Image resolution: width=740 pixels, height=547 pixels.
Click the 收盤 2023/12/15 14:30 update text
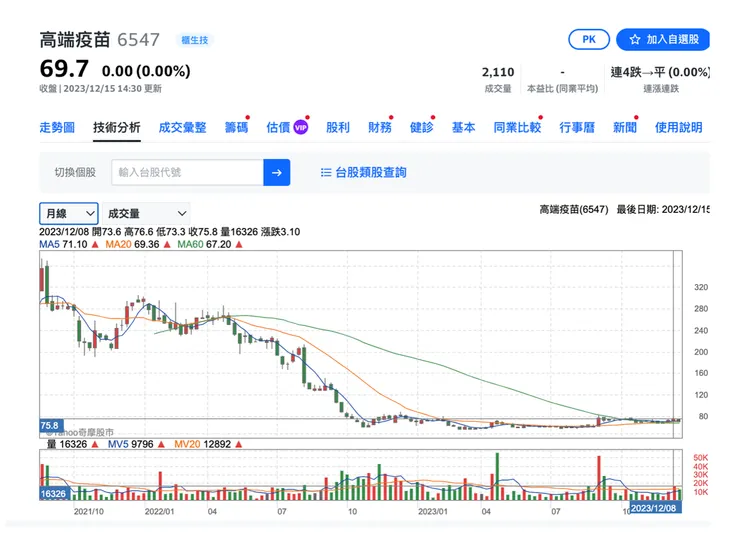pyautogui.click(x=101, y=88)
